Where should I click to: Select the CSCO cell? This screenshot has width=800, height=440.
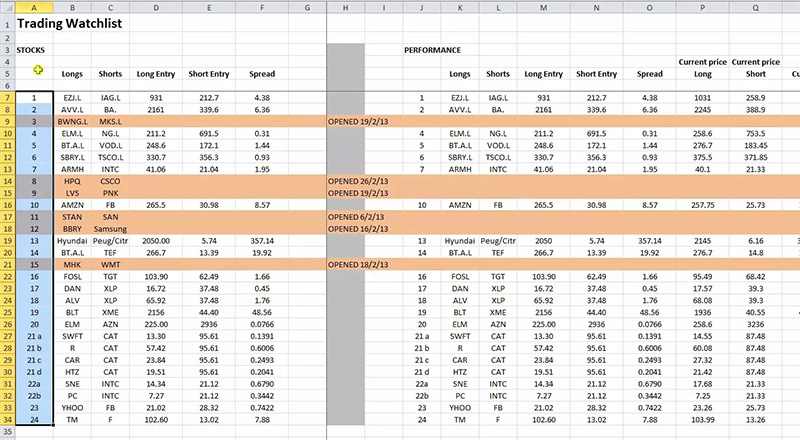(x=110, y=181)
